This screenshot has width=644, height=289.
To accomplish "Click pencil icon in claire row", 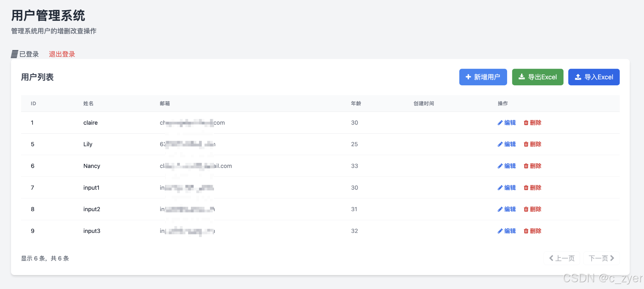I will click(500, 123).
